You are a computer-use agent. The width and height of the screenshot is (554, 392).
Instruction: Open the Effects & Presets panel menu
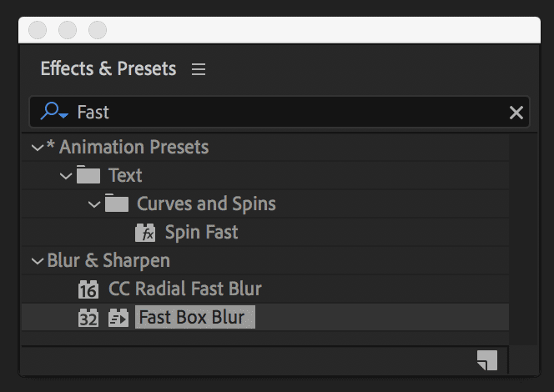(199, 69)
